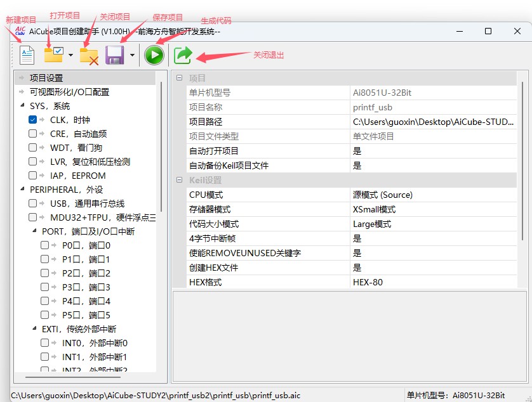Click the New Project document icon

click(x=27, y=55)
